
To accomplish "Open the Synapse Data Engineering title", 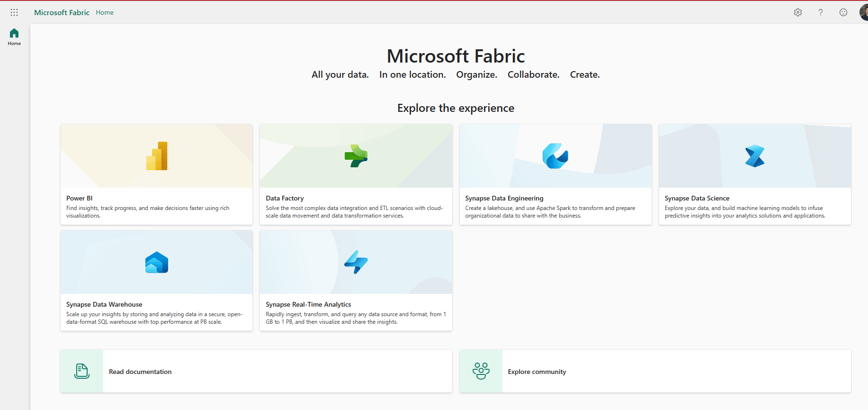I will pos(504,198).
